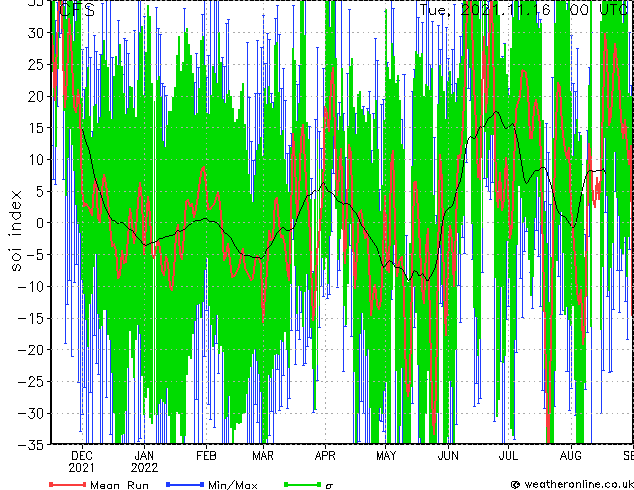This screenshot has height=490, width=634.
Task: Click the y-axis value -20
Action: [32, 350]
